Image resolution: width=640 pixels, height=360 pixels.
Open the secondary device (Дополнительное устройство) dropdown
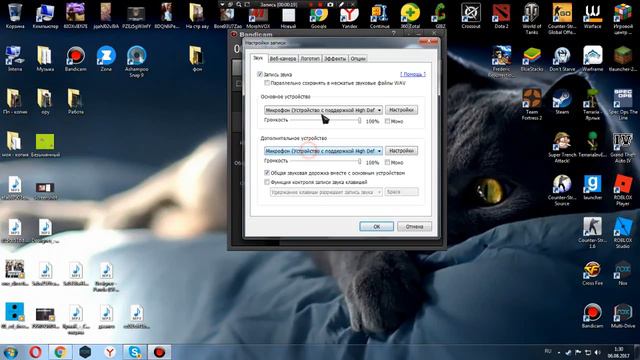point(323,151)
